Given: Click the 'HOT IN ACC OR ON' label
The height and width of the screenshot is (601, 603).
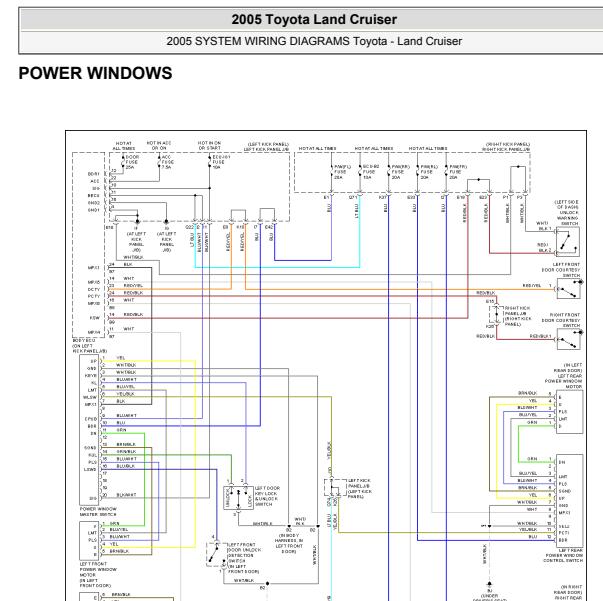Looking at the screenshot, I should click(159, 145).
